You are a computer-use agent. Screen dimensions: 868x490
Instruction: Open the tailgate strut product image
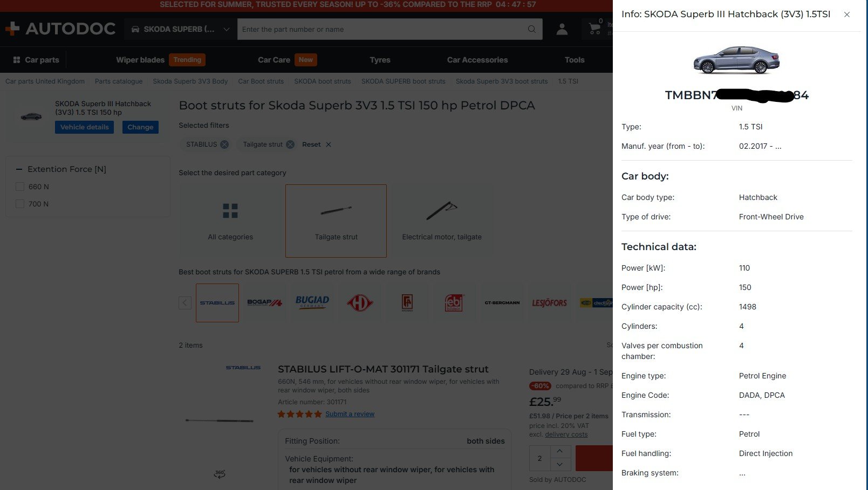pos(220,420)
